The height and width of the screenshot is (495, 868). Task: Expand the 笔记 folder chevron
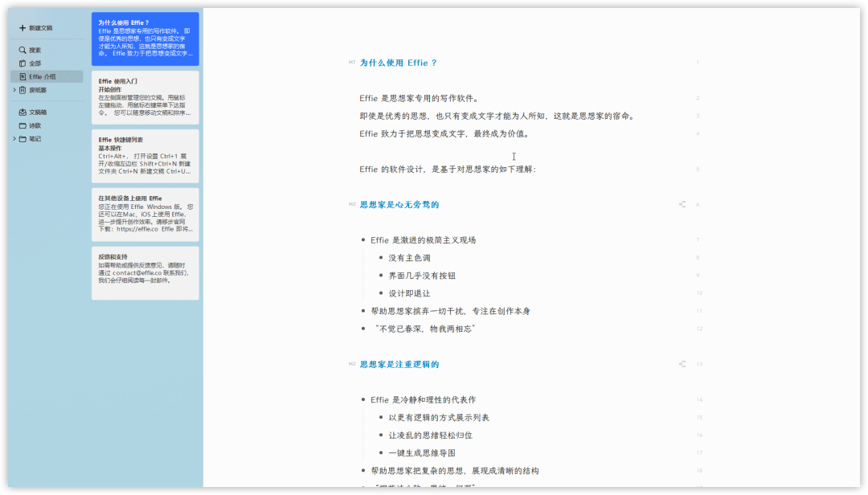pyautogui.click(x=14, y=139)
